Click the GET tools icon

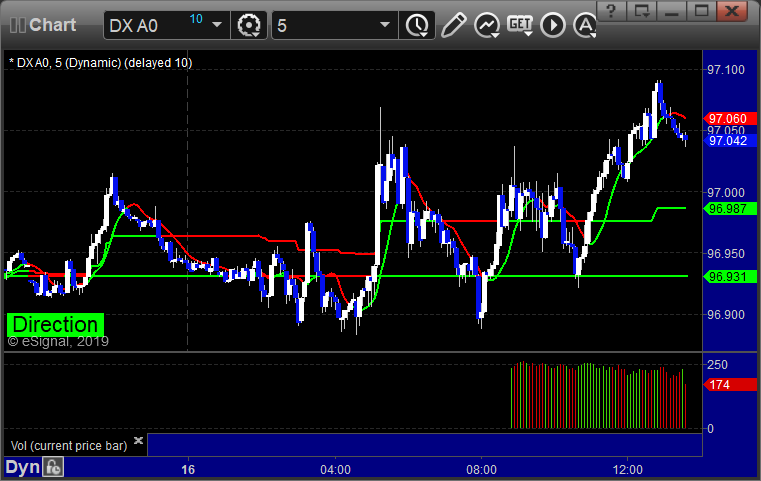click(x=520, y=25)
